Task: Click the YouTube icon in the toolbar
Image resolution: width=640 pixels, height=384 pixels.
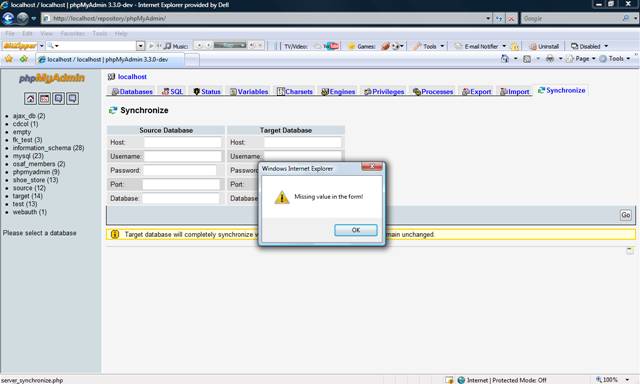Action: (x=331, y=46)
